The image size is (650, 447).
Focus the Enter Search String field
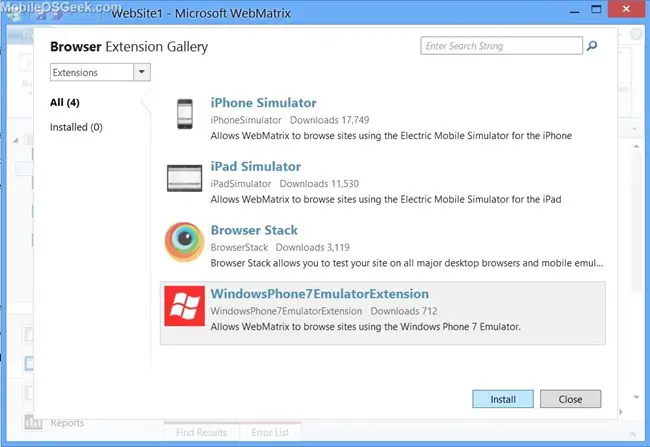point(501,46)
